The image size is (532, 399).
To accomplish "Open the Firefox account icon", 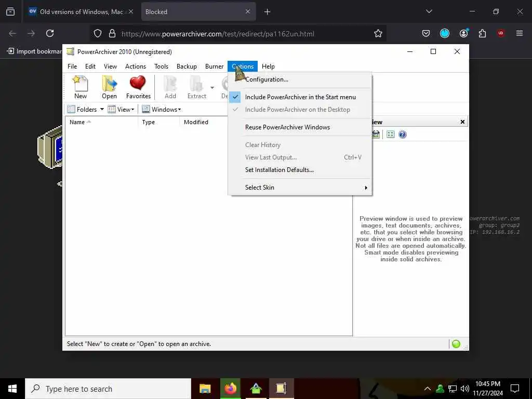I will coord(463,33).
